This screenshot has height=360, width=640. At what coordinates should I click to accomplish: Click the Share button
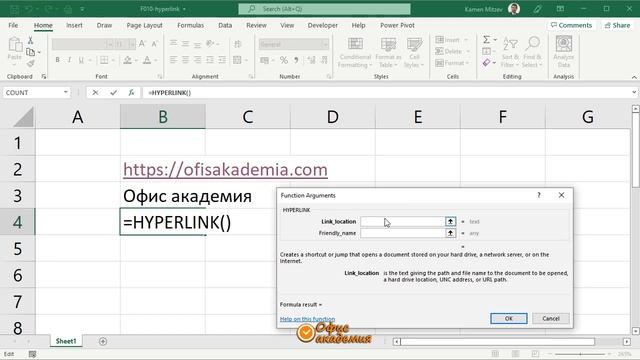click(618, 25)
